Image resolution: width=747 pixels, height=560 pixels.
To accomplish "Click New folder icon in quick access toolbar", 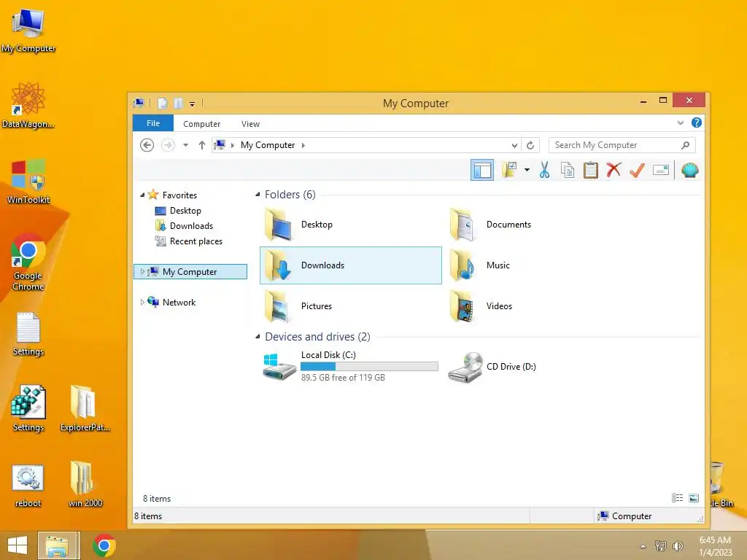I will [178, 103].
